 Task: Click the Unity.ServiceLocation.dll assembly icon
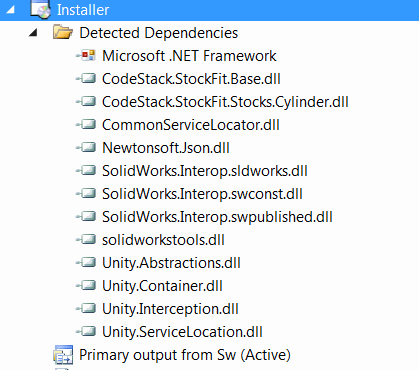(86, 332)
